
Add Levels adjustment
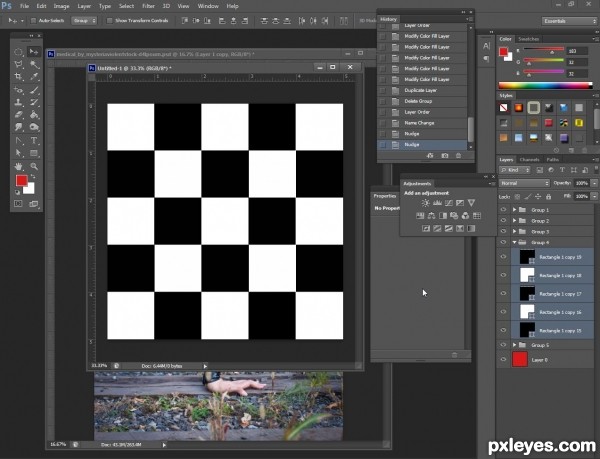click(437, 203)
